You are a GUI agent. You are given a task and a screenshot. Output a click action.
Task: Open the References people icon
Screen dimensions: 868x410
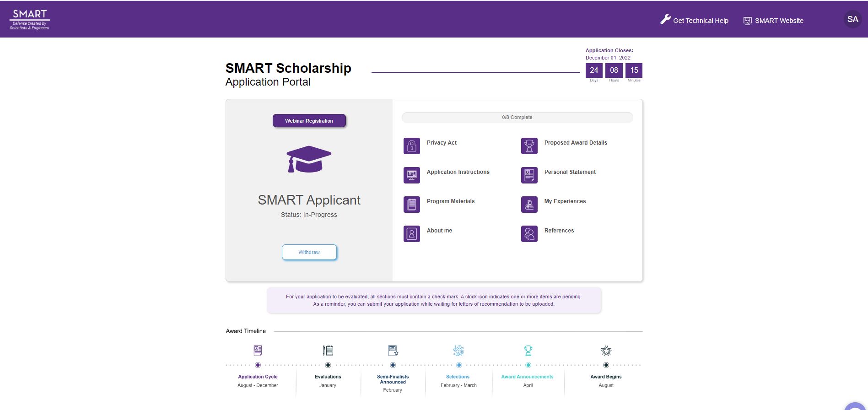pos(529,234)
